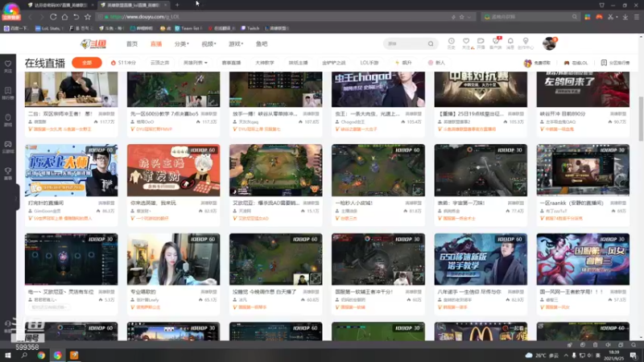644x362 pixels.
Task: Select the S11冲分 filter tab
Action: (124, 63)
